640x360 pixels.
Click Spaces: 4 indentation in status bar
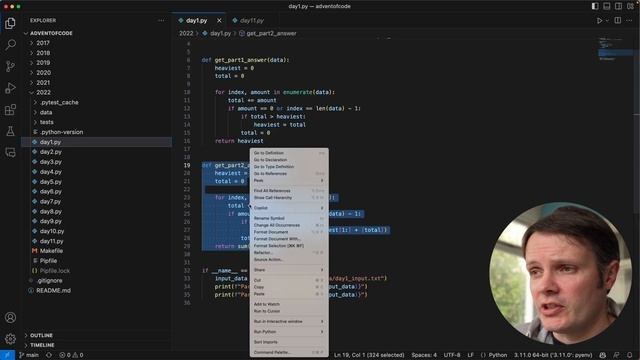424,355
